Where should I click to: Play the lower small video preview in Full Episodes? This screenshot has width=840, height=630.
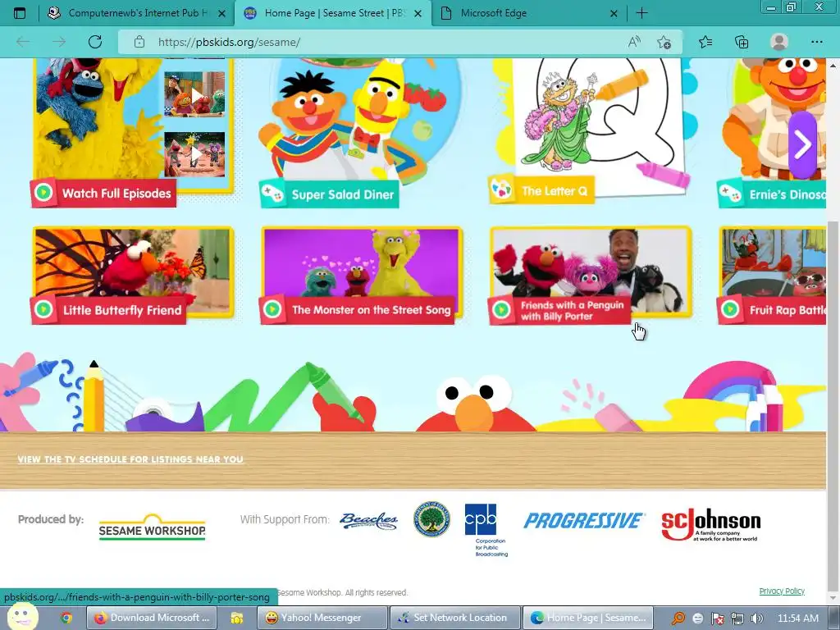194,154
